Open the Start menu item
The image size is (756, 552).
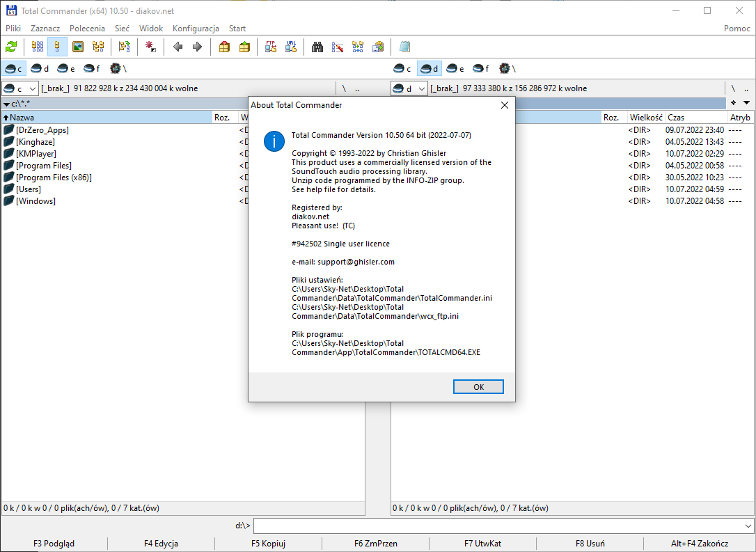(237, 29)
